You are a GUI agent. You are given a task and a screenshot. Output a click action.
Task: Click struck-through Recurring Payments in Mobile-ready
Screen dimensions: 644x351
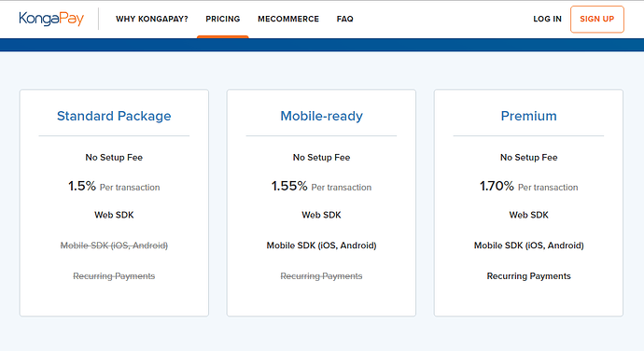[321, 276]
